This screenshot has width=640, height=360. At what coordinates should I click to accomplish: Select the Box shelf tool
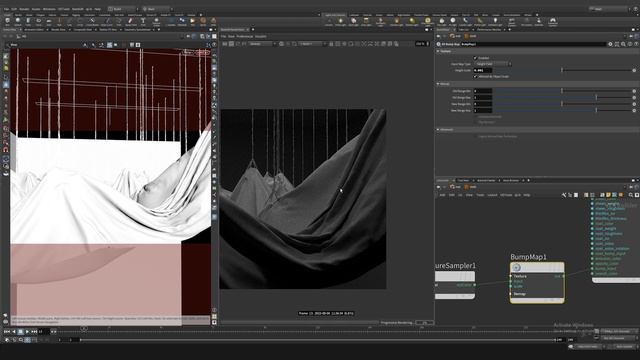(7, 22)
